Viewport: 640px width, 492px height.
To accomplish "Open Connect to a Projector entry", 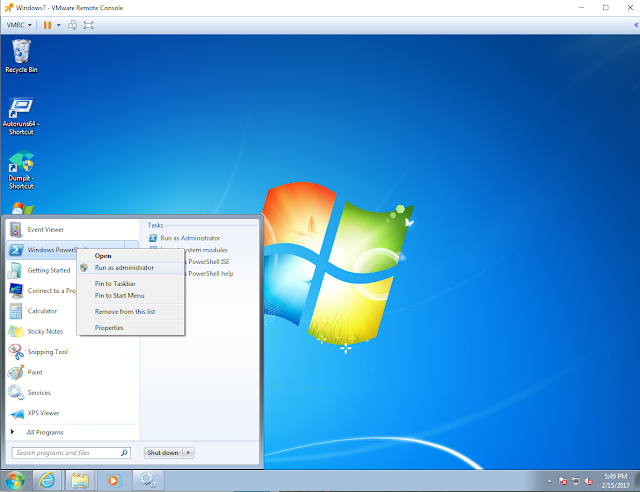I will 42,291.
